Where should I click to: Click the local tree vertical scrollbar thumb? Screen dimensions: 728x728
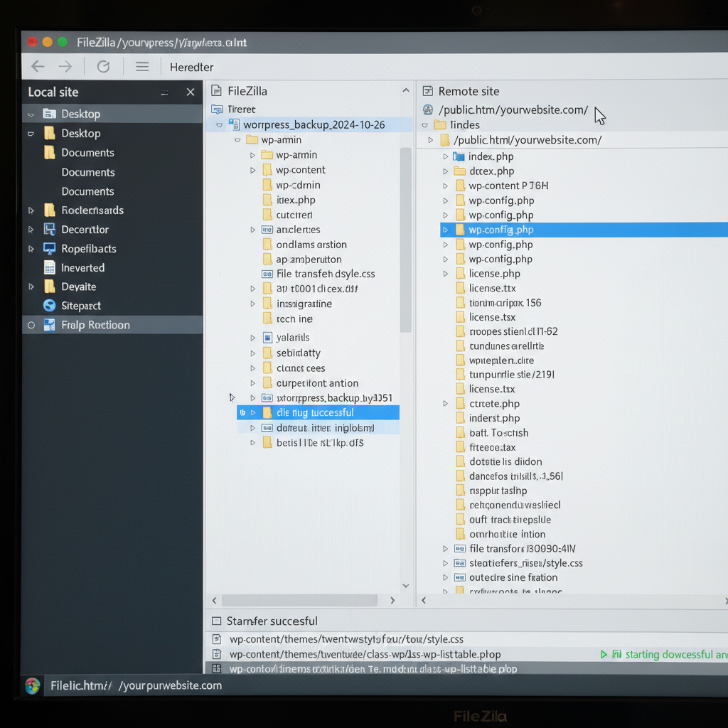(x=406, y=240)
